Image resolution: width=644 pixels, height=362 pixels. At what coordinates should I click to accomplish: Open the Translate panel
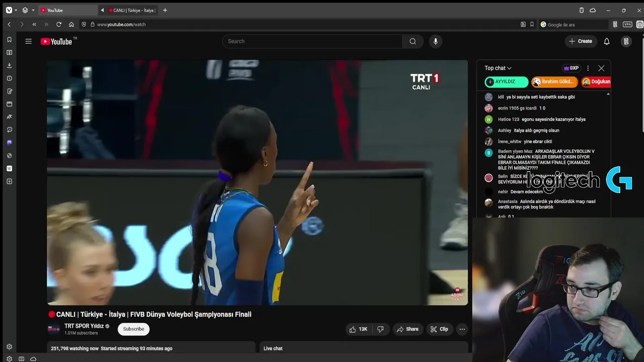(x=9, y=117)
